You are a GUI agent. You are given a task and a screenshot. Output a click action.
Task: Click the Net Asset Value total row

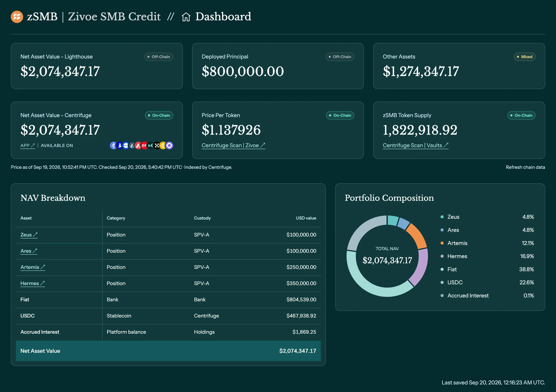pyautogui.click(x=168, y=351)
